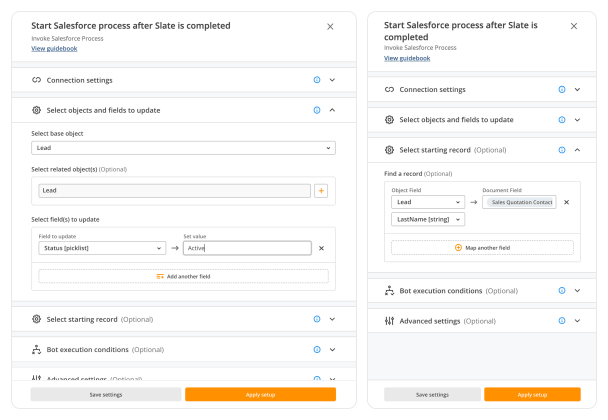Click the Set value input containing Active
Viewport: 608px width, 420px height.
247,248
